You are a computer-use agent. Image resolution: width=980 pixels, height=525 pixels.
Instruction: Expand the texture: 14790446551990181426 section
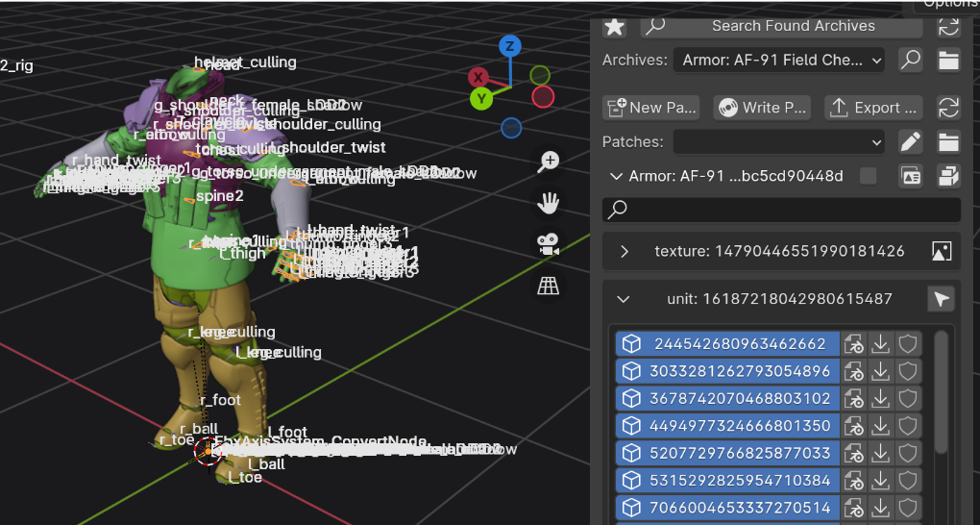(625, 252)
